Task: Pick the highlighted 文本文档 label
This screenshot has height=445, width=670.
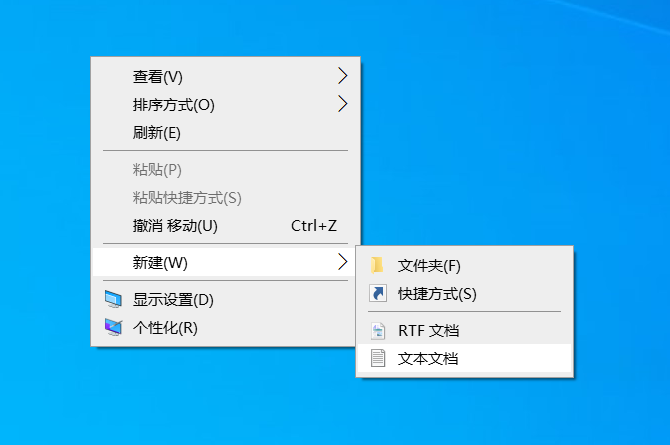Action: tap(428, 358)
